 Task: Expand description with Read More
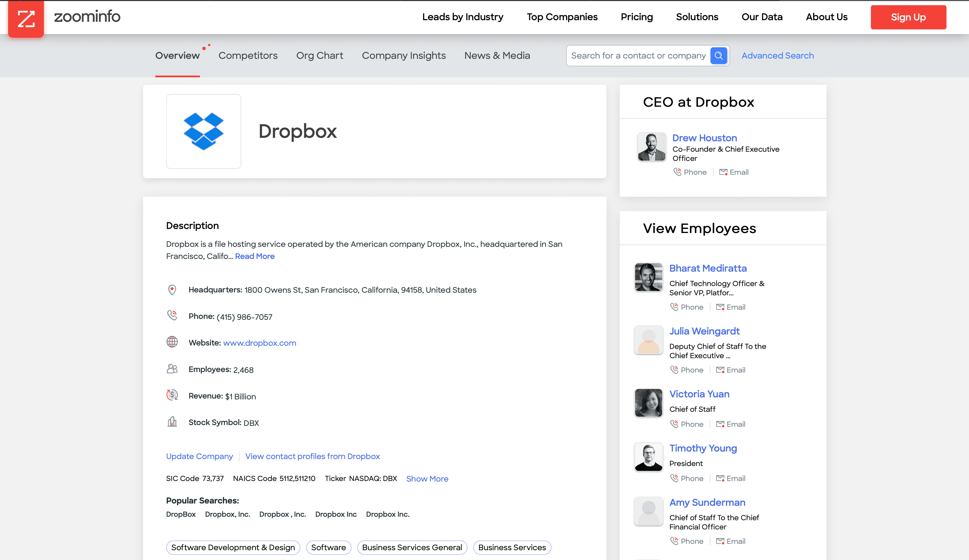point(255,256)
